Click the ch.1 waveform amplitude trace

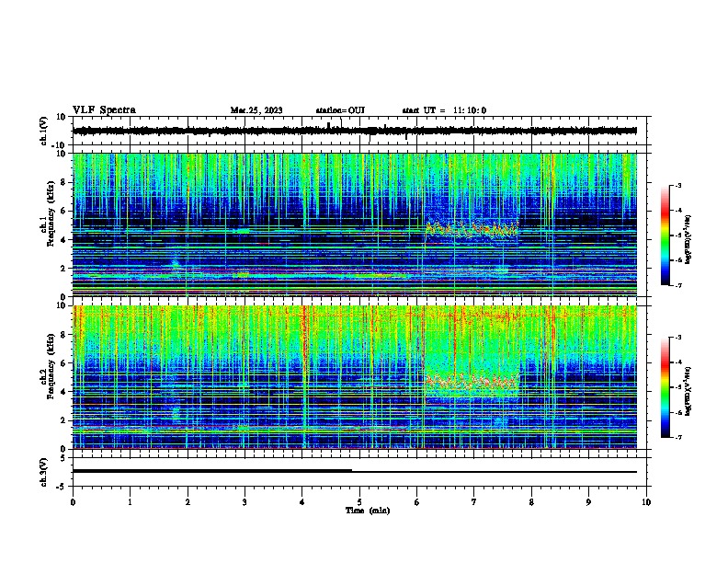pos(355,131)
